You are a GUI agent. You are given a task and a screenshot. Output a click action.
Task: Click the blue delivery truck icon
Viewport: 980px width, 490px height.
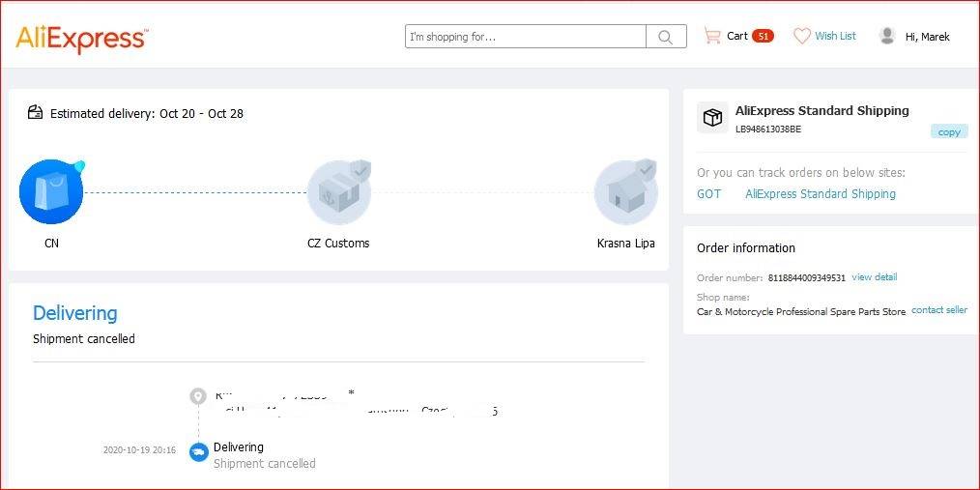point(199,452)
